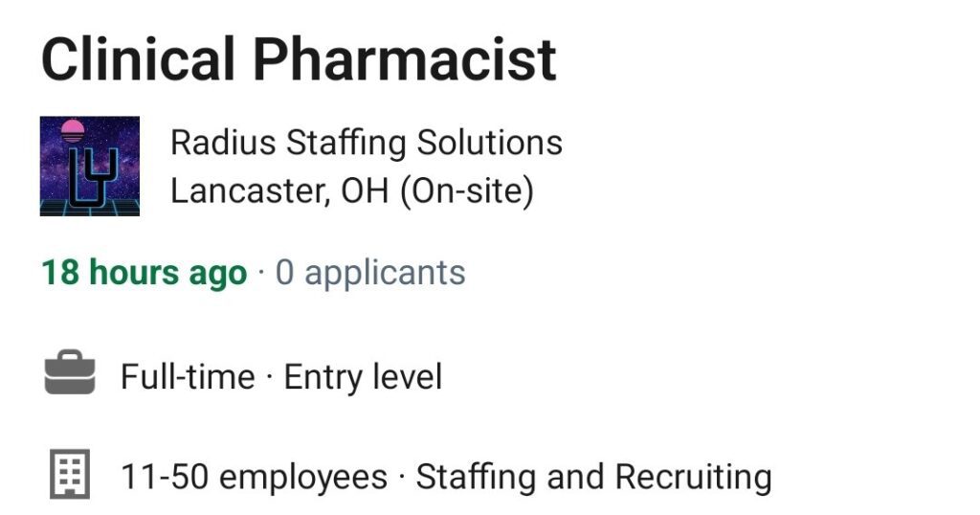Click the (On-site) workplace label
The width and height of the screenshot is (980, 515).
[467, 191]
